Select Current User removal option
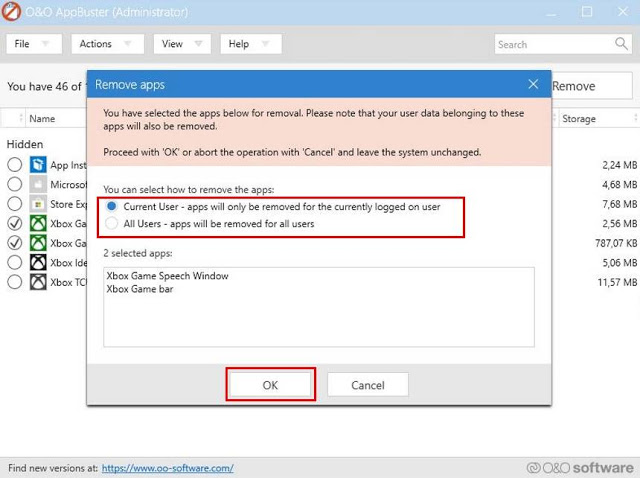This screenshot has width=640, height=478. coord(111,207)
